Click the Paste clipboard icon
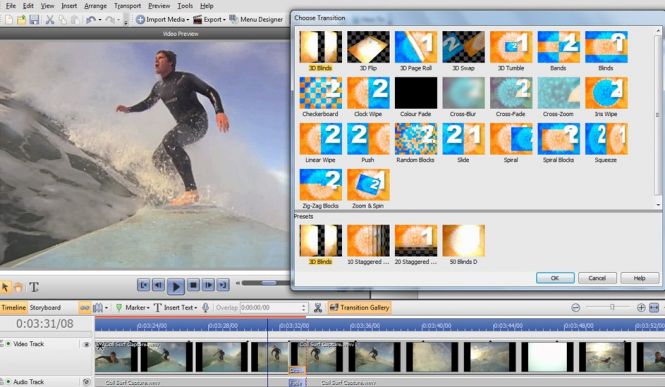The image size is (665, 387). (75, 19)
